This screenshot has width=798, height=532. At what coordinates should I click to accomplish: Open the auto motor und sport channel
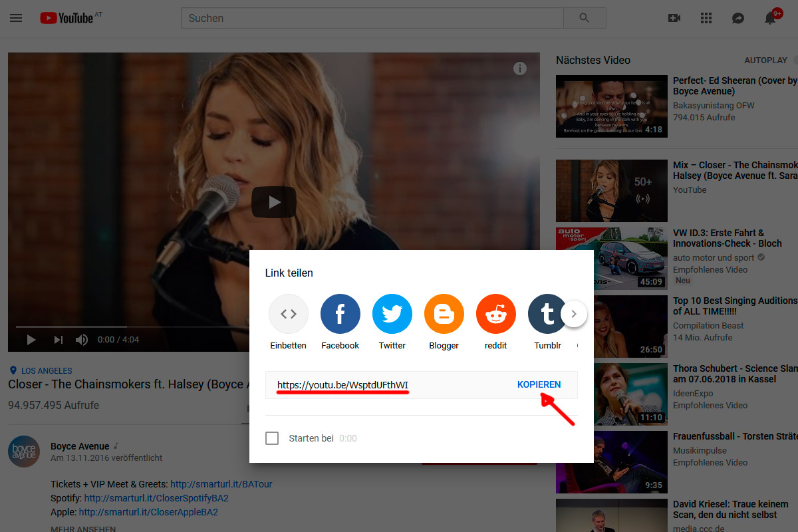[x=714, y=257]
